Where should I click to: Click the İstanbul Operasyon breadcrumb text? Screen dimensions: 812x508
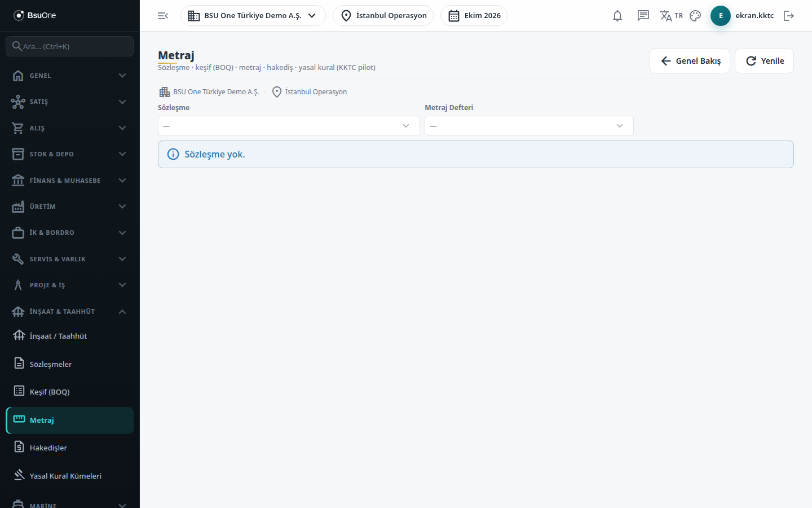(x=316, y=92)
